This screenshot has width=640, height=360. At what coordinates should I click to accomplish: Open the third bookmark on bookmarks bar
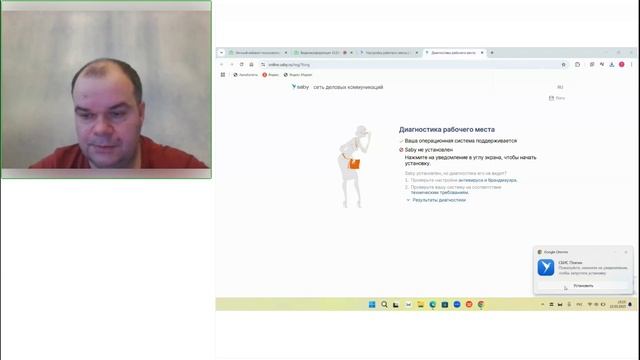tap(298, 75)
